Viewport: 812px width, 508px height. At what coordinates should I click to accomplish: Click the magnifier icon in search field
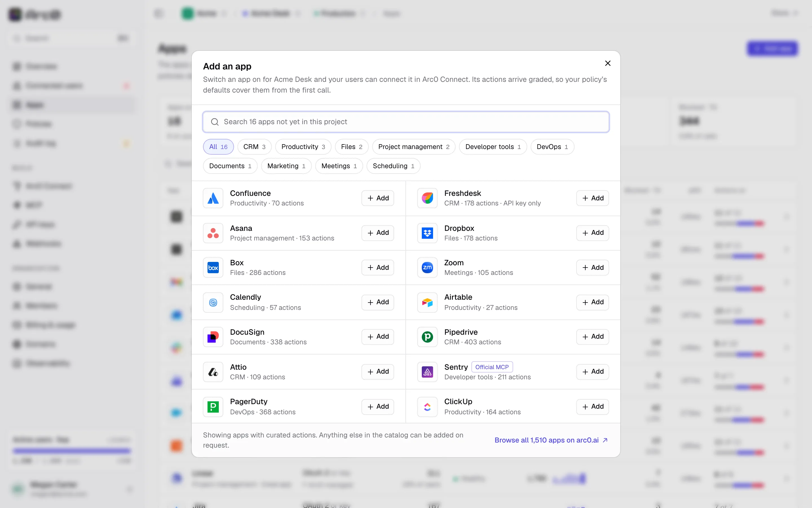[x=215, y=122]
